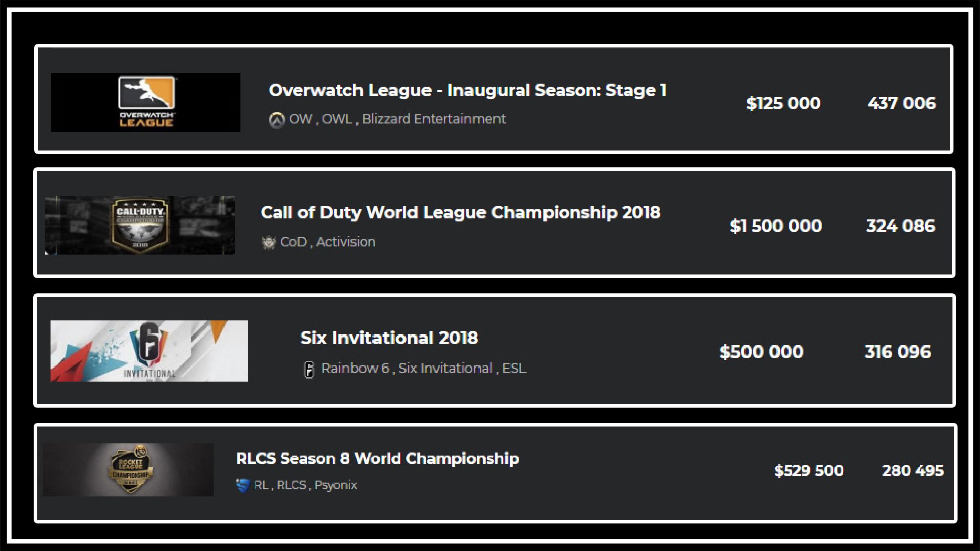The image size is (980, 551).
Task: Select the Psyonix tag
Action: (335, 485)
